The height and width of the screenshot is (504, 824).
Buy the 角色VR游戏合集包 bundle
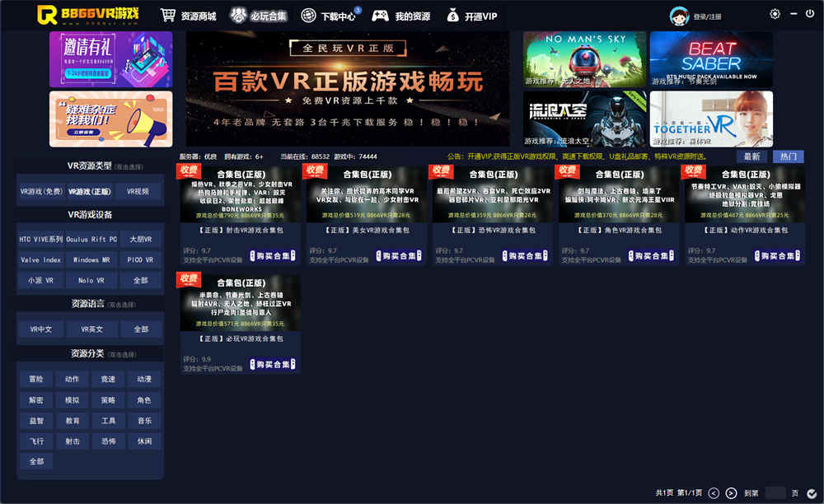651,255
